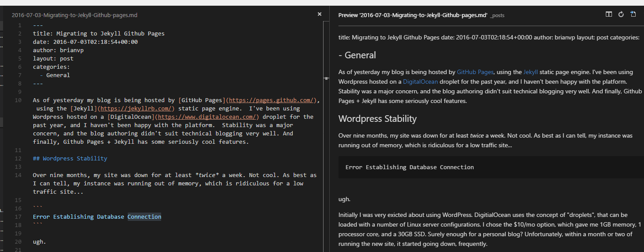Click '- General' heading in preview pane
The height and width of the screenshot is (252, 644).
(357, 55)
